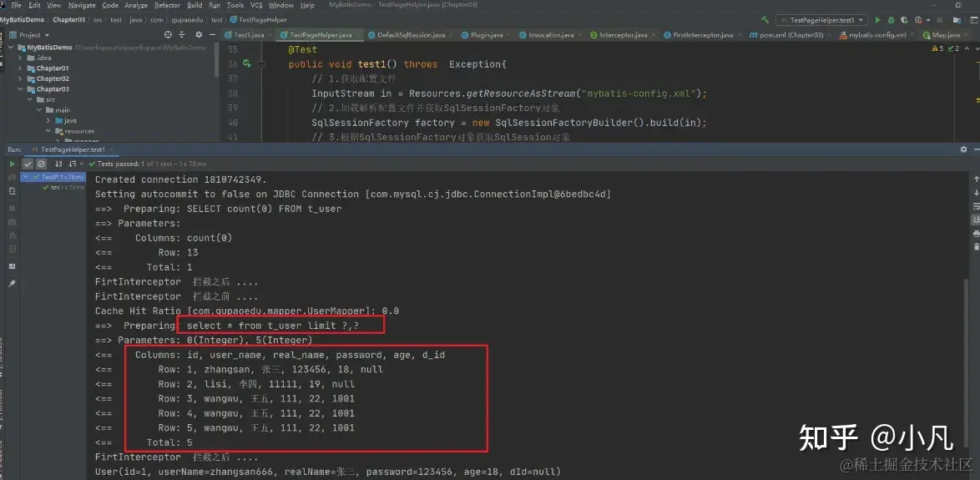The height and width of the screenshot is (480, 980).
Task: Open the TestPageHelper.test1 run configuration dropdown
Action: click(x=821, y=20)
